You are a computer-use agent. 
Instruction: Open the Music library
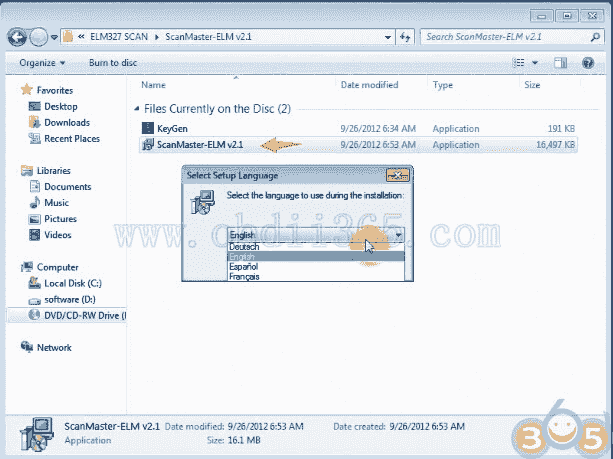pos(56,203)
